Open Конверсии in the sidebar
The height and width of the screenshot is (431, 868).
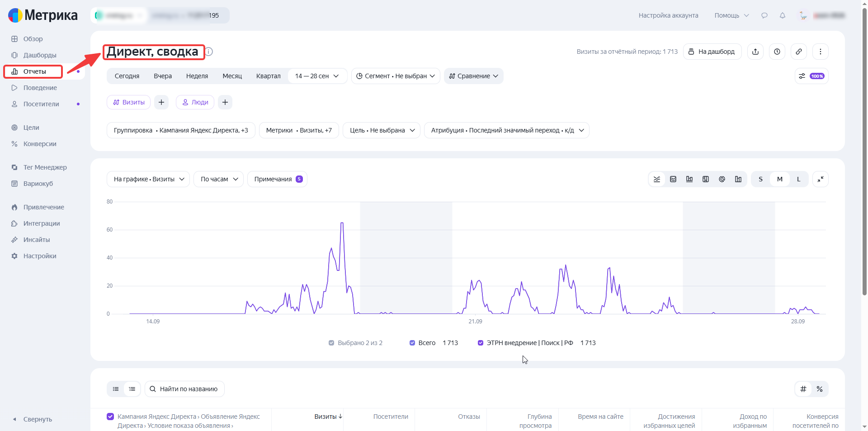[40, 144]
